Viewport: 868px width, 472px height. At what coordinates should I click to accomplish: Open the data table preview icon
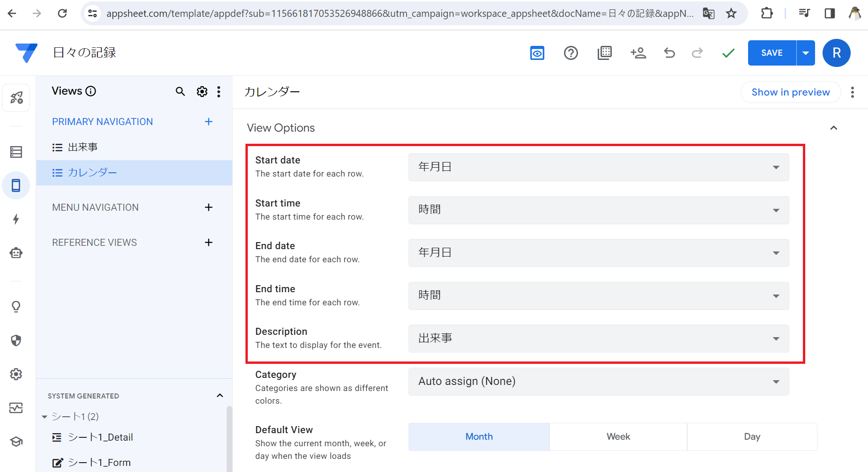(605, 53)
